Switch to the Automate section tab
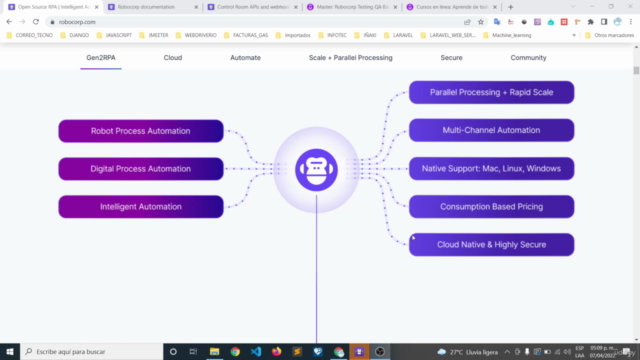 pyautogui.click(x=245, y=58)
